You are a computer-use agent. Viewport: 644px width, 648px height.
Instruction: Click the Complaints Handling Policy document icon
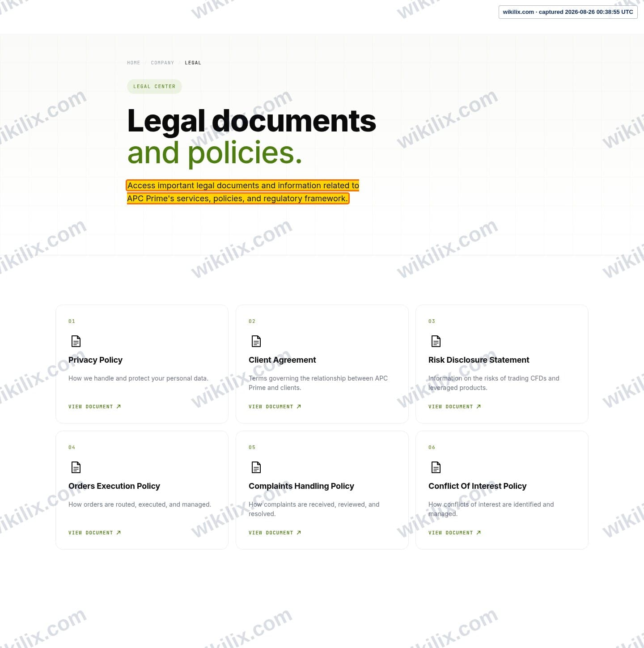256,467
